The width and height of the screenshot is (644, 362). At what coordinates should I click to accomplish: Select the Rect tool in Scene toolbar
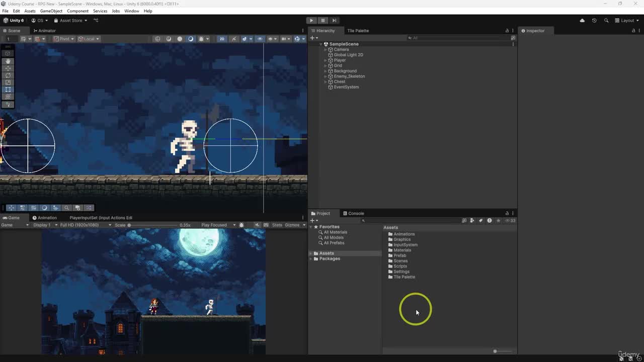(x=8, y=89)
